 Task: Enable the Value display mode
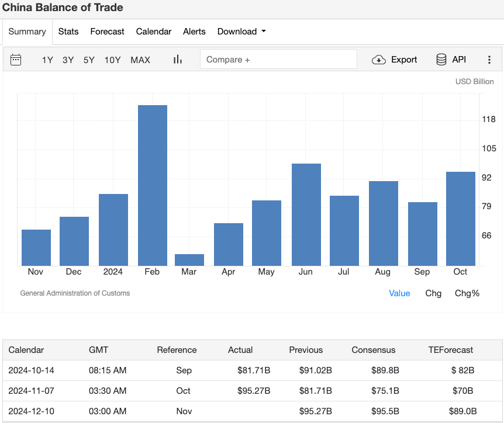coord(399,293)
